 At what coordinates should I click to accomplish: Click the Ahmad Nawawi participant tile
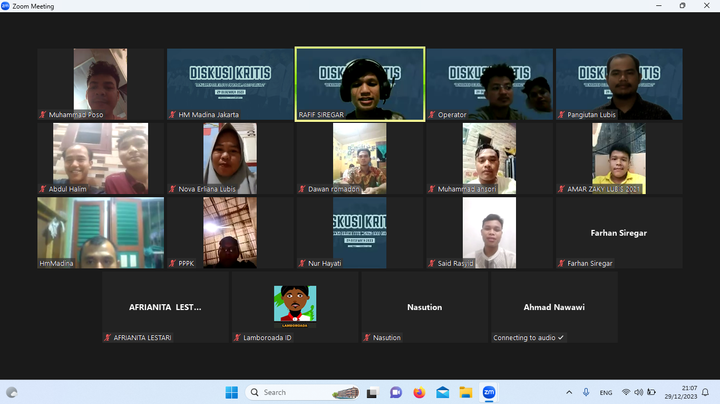(x=553, y=307)
